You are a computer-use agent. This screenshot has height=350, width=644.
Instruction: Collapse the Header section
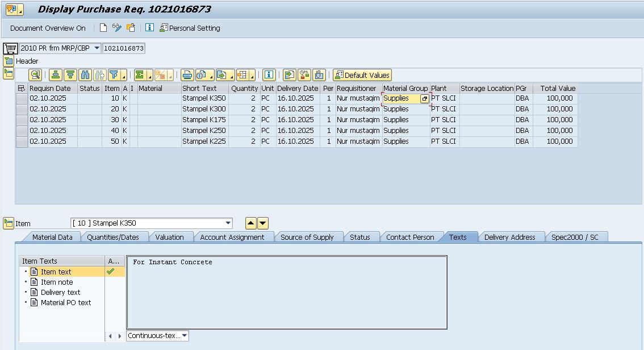pos(8,61)
